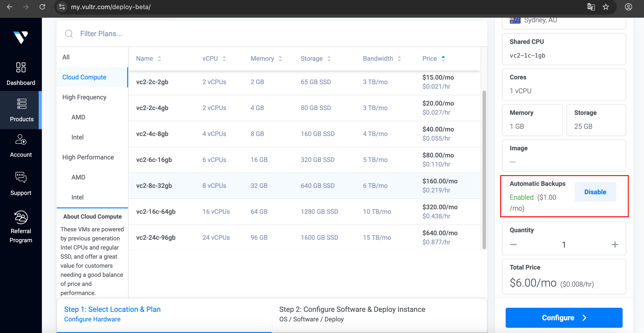
Task: Click the browser reload icon
Action: pos(42,7)
